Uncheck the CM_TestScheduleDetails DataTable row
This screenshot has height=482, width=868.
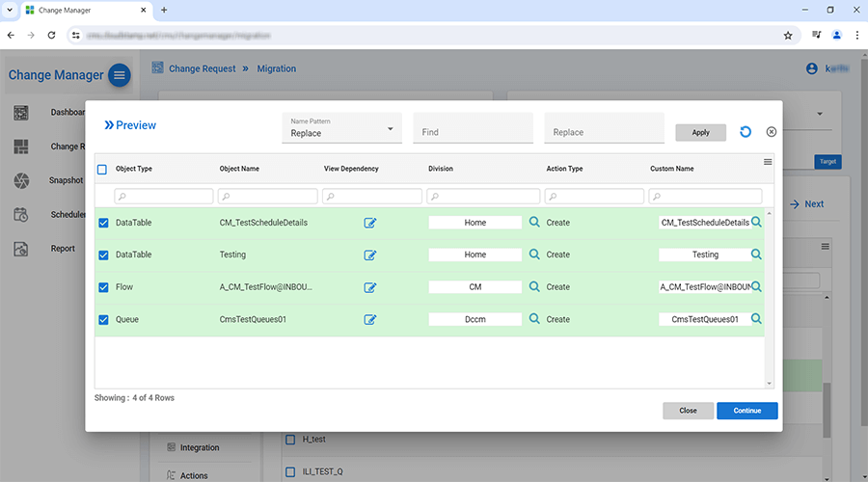(x=103, y=223)
